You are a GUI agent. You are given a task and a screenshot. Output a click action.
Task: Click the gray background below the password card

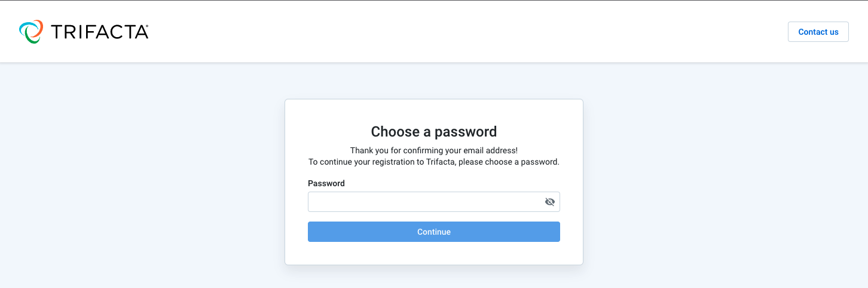[x=433, y=277]
